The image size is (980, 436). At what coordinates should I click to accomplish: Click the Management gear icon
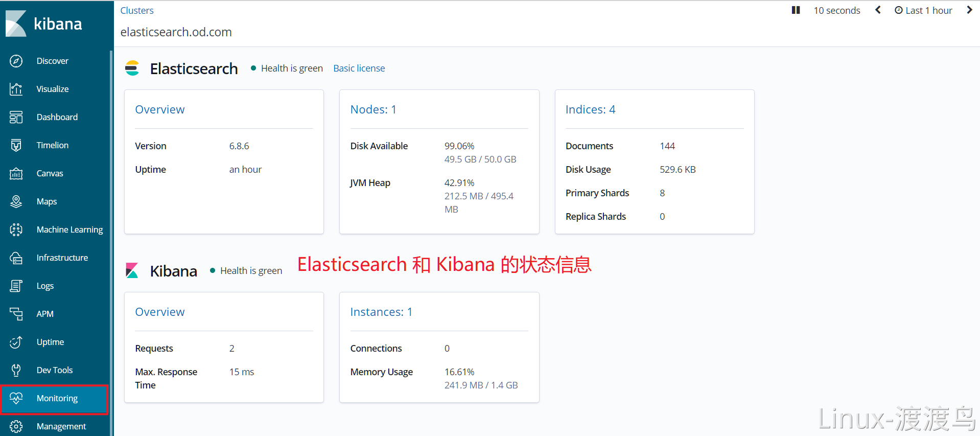(x=16, y=426)
